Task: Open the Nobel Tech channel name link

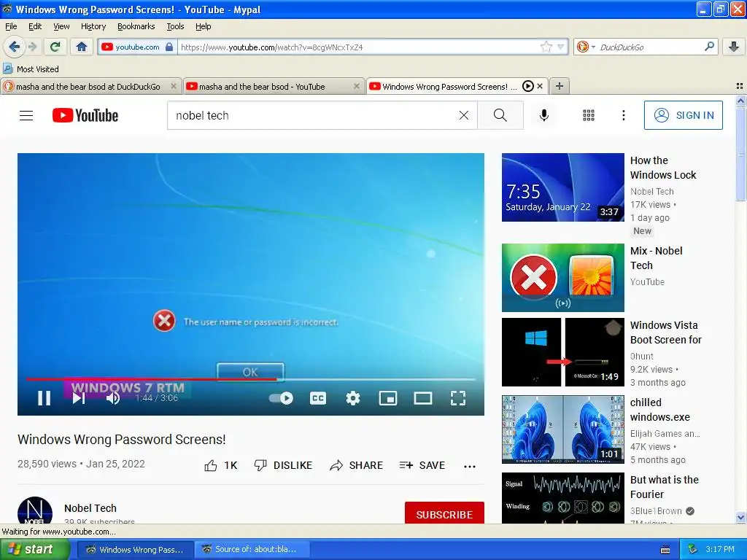Action: (x=90, y=508)
